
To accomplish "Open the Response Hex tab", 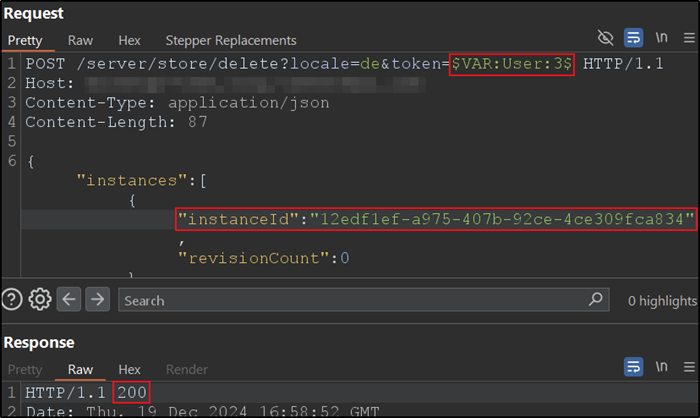I will click(x=129, y=369).
